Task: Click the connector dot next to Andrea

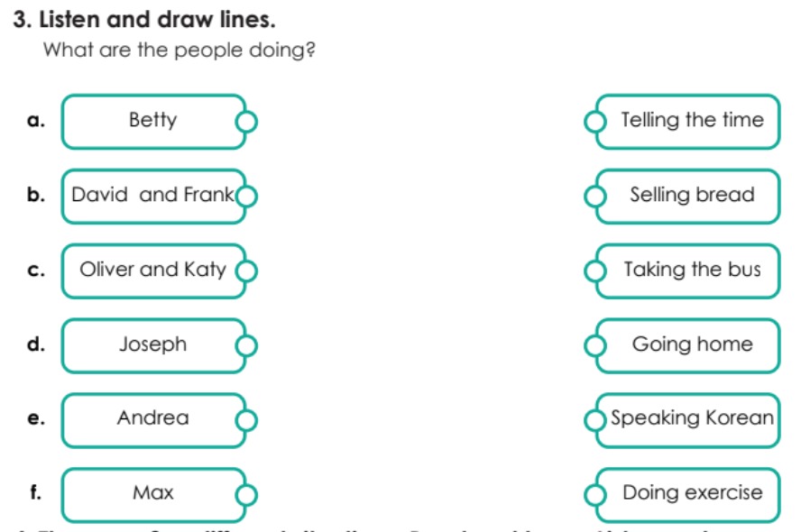Action: pos(246,420)
